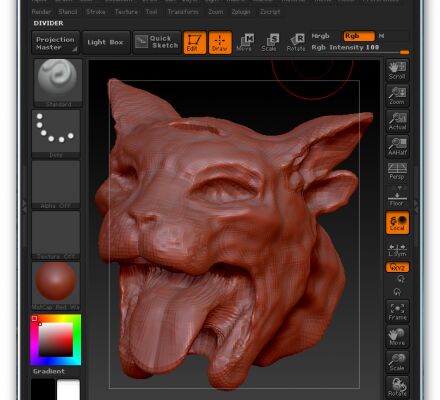Click the Zoom canvas icon in right shelf
The height and width of the screenshot is (400, 440).
click(x=397, y=96)
